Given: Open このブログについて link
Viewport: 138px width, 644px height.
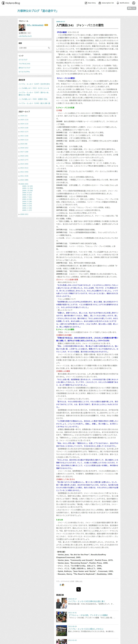Looking at the screenshot, I should tap(25, 36).
